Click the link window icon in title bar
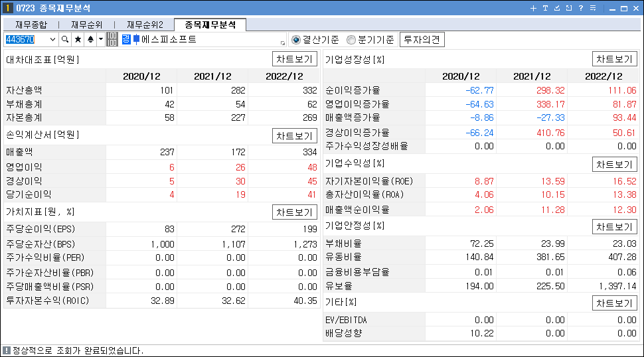The image size is (644, 357). tap(569, 8)
